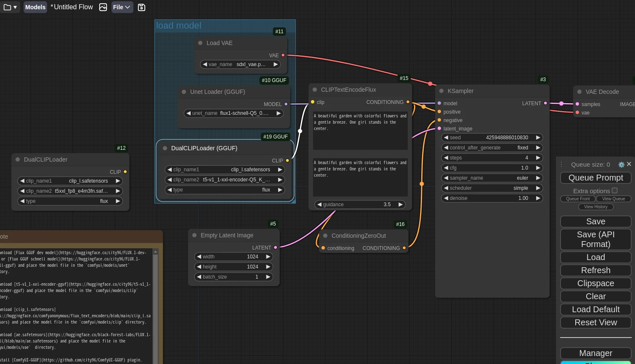
Task: Open the sampler_name euler selector
Action: pos(492,178)
